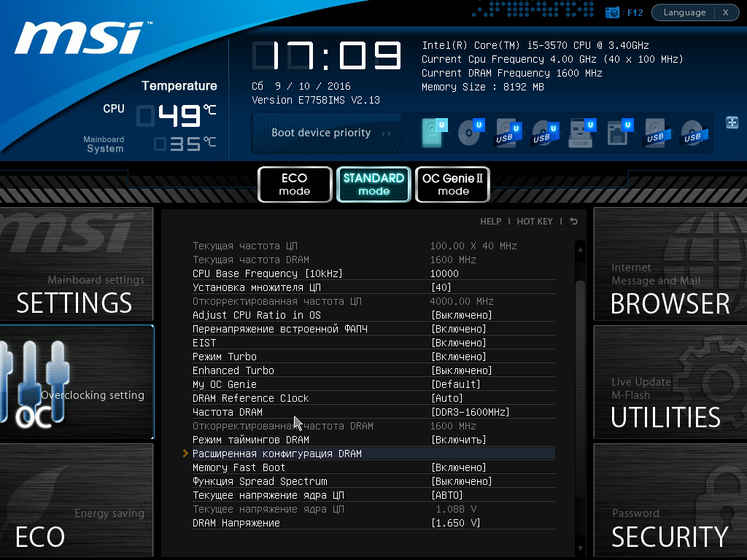Select the UEFI USB CD/DVD boot icon
Image resolution: width=747 pixels, height=560 pixels.
546,133
